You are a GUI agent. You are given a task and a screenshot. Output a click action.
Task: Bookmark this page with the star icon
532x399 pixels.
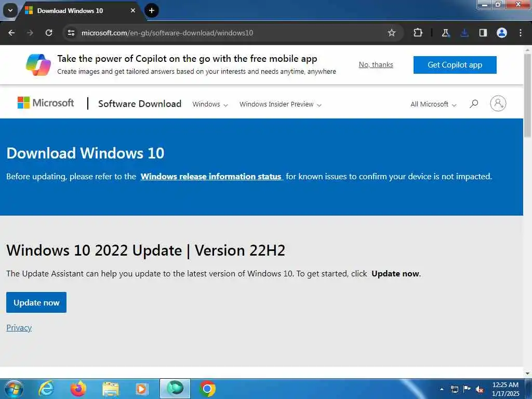coord(392,33)
